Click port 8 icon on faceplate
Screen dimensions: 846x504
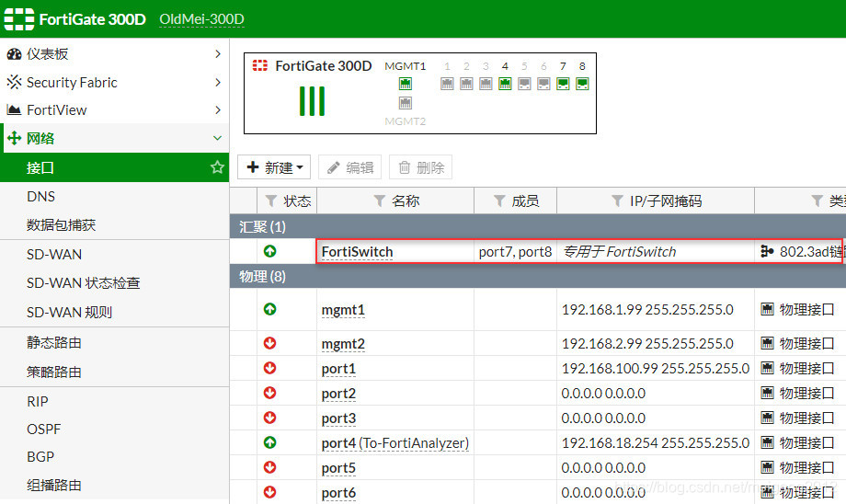tap(582, 84)
